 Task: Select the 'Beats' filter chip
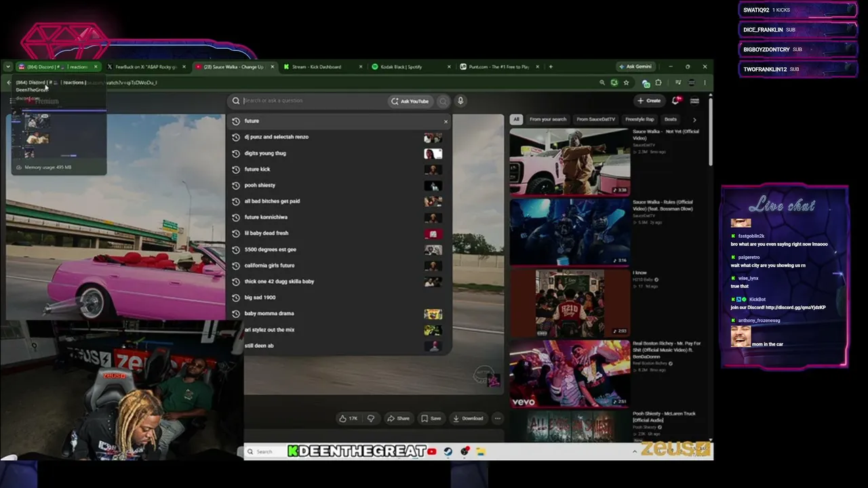(x=671, y=119)
